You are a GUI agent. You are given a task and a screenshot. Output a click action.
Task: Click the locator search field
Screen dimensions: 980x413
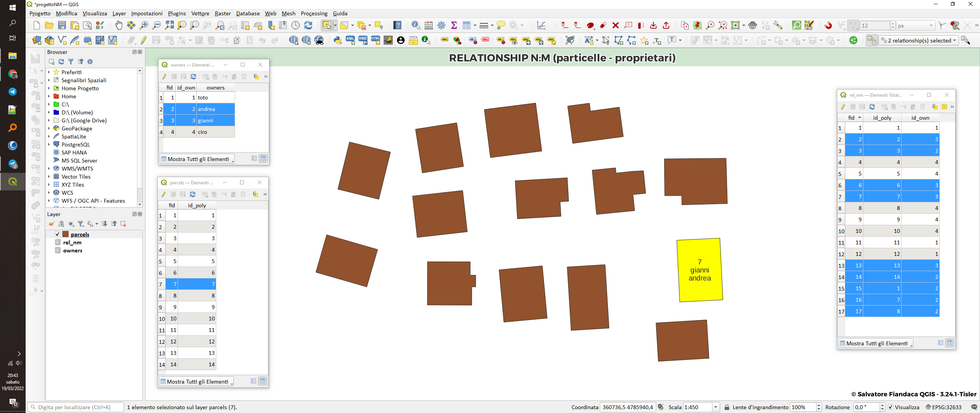(77, 407)
